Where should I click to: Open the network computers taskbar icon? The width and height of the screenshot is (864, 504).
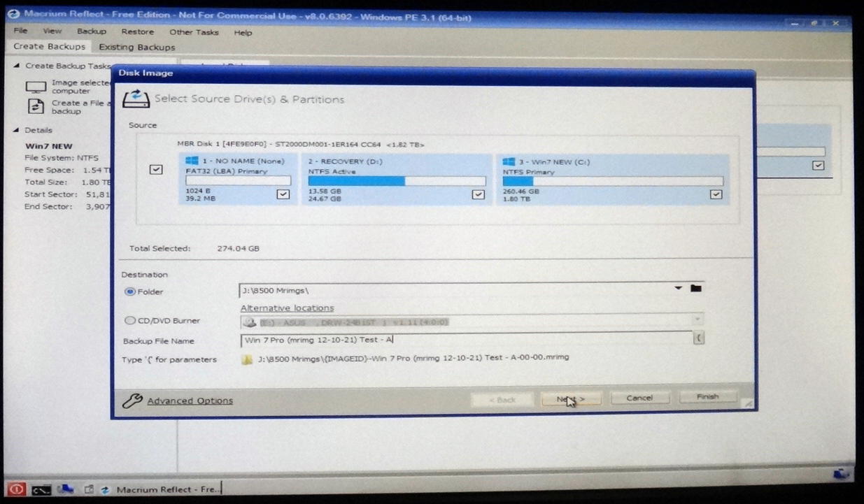click(65, 489)
